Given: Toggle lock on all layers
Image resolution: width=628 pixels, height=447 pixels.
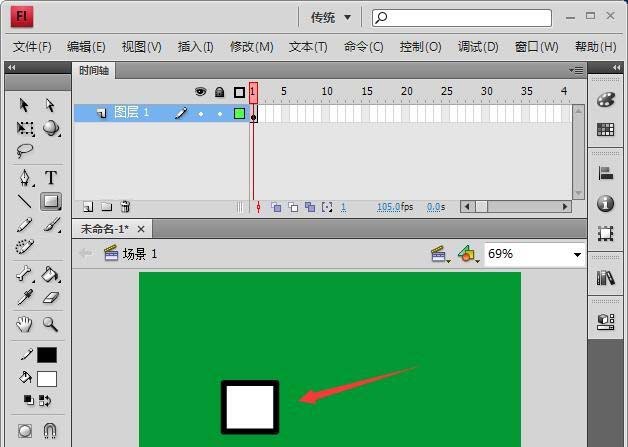Looking at the screenshot, I should coord(219,92).
